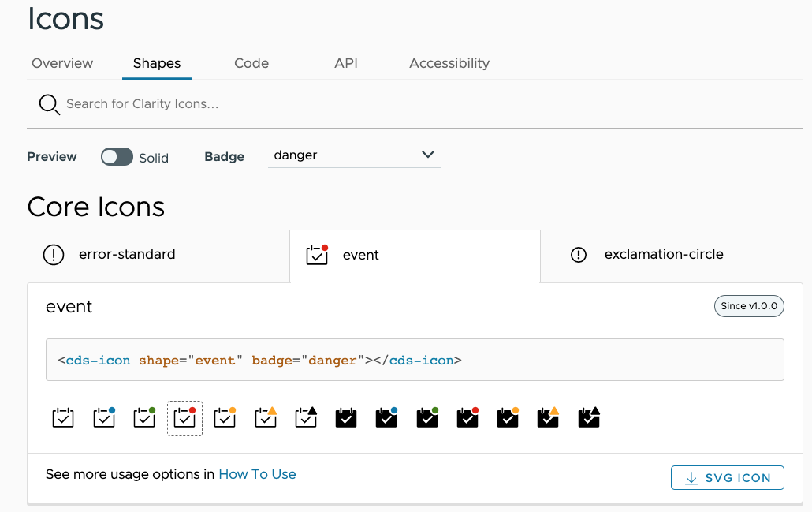This screenshot has width=812, height=512.
Task: Focus the Search for Clarity Icons field
Action: click(415, 104)
